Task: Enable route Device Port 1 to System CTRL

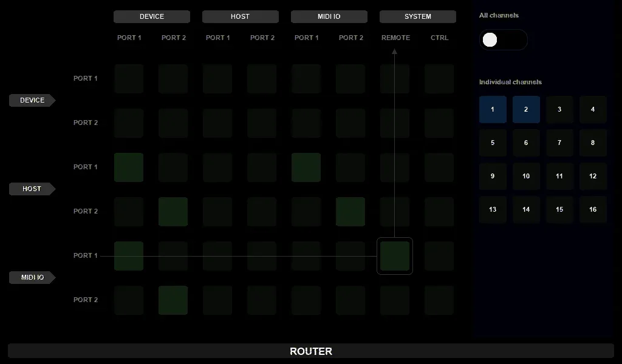Action: [439, 79]
